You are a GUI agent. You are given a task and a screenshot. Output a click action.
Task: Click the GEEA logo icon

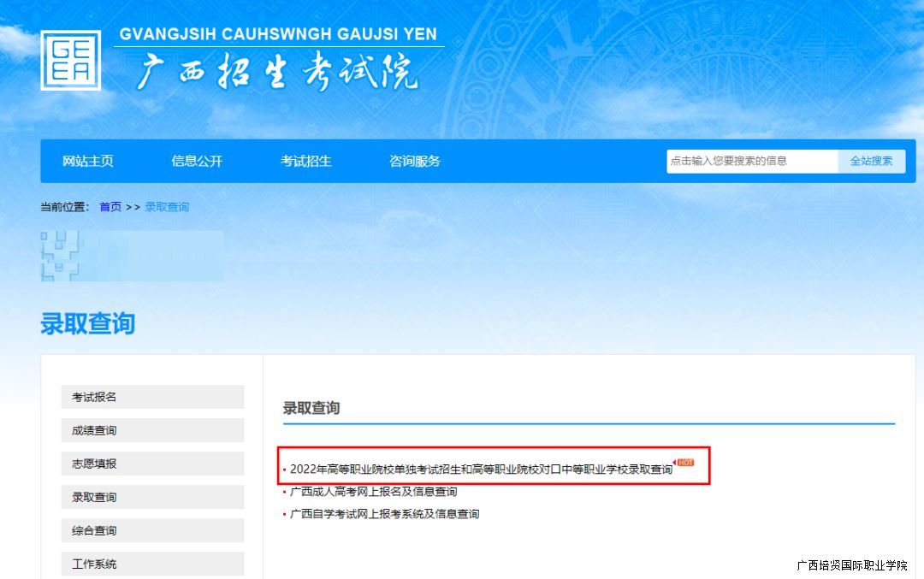click(x=71, y=61)
